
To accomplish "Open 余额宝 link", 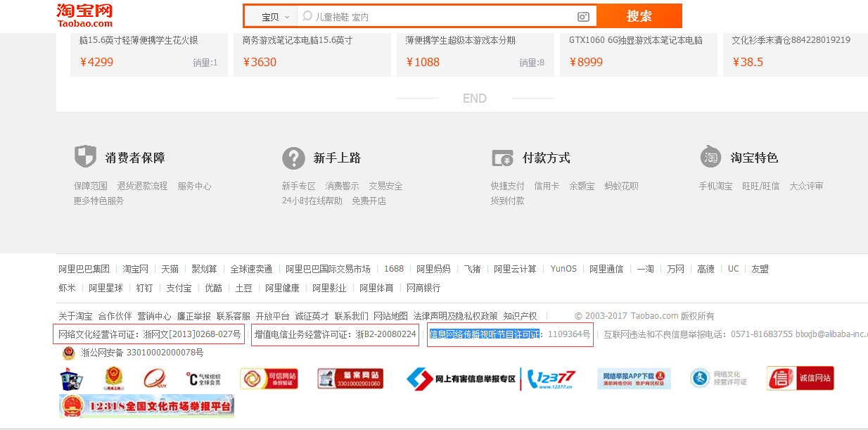I will 582,186.
